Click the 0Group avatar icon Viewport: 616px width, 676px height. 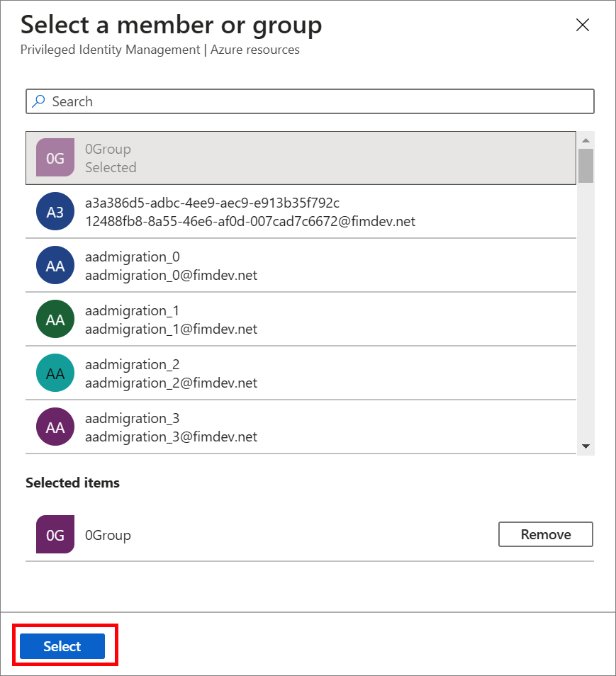[x=55, y=156]
